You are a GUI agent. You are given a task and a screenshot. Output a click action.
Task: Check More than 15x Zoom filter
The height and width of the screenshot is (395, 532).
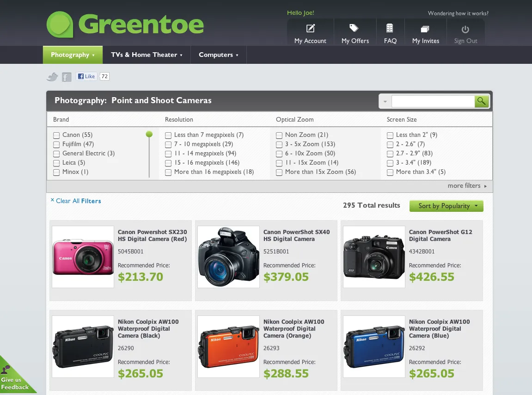point(279,172)
